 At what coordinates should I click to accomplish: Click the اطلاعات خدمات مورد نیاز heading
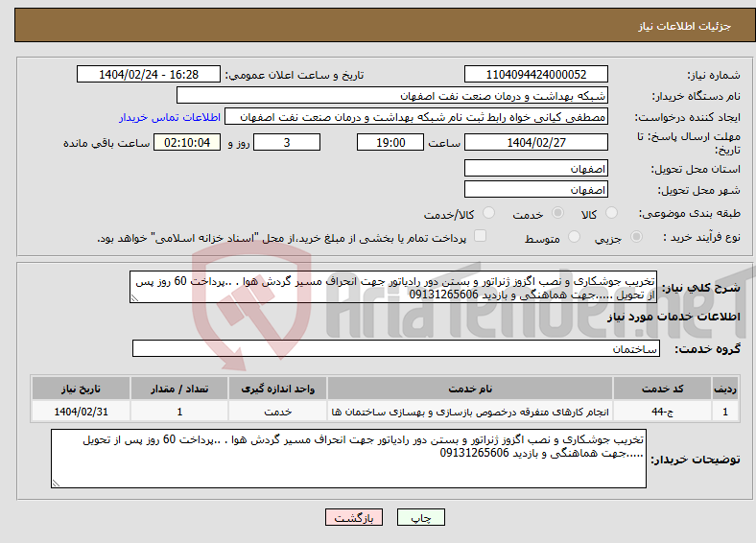click(673, 317)
